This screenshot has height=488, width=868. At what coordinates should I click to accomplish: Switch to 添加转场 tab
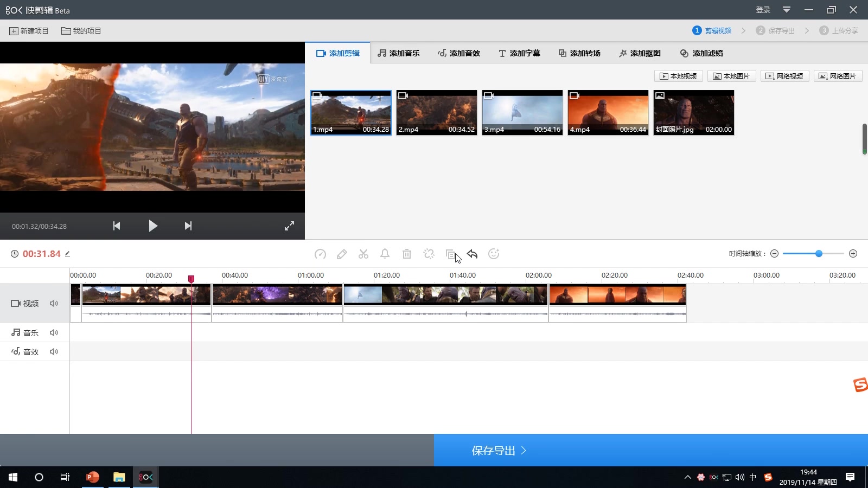point(579,53)
